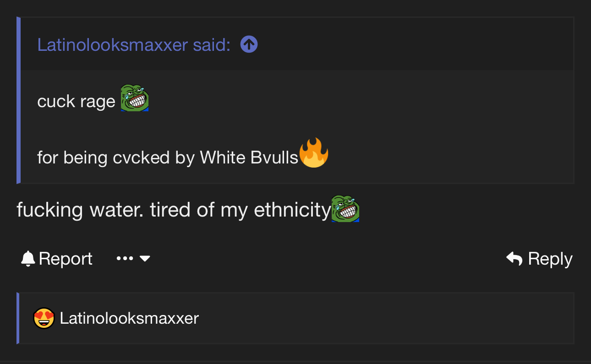This screenshot has width=591, height=364.
Task: Click the 'cuck rage' quoted line
Action: (x=76, y=101)
